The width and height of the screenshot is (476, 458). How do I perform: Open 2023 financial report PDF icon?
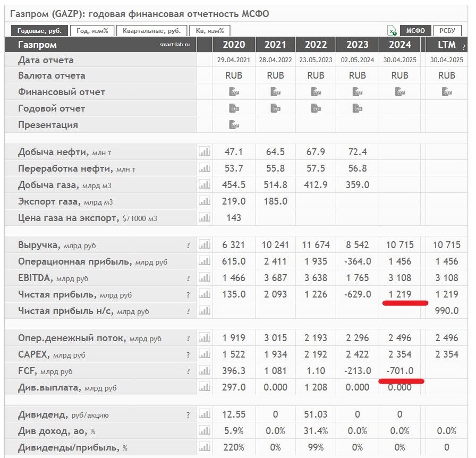coord(358,92)
